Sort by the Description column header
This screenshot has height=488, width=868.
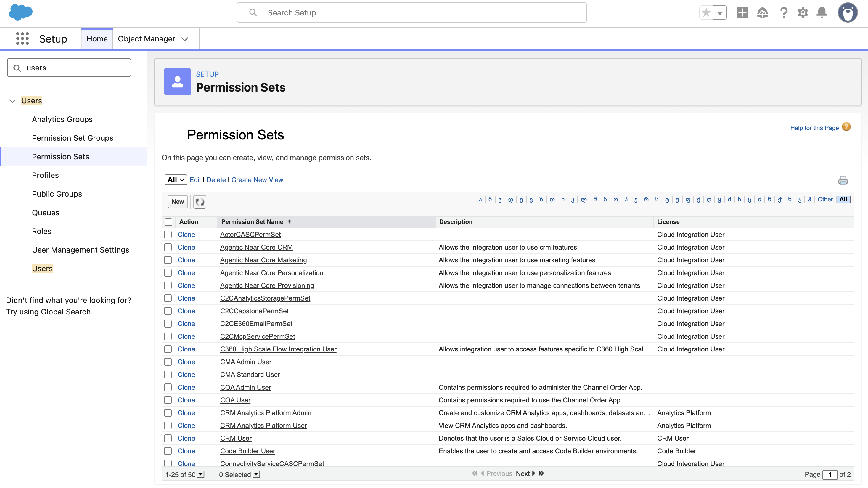(456, 222)
